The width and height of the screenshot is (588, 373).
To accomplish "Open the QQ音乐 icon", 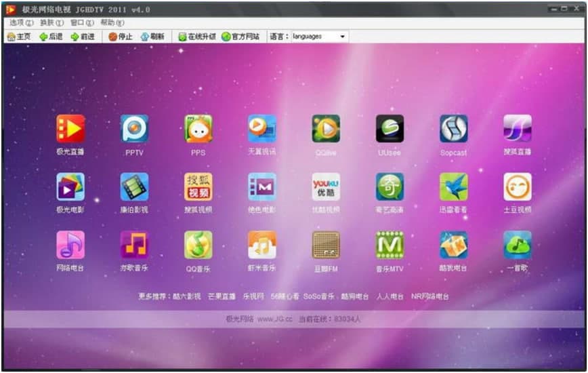I will pyautogui.click(x=198, y=245).
